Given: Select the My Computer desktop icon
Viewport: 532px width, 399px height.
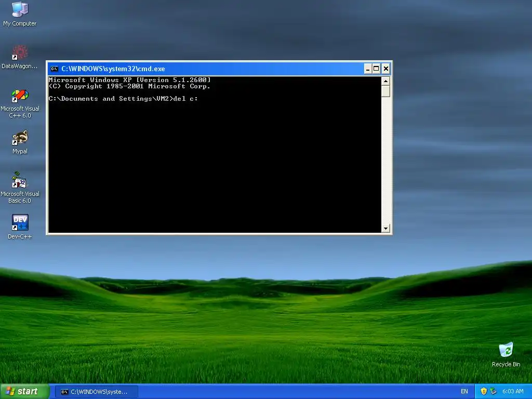Looking at the screenshot, I should point(20,14).
